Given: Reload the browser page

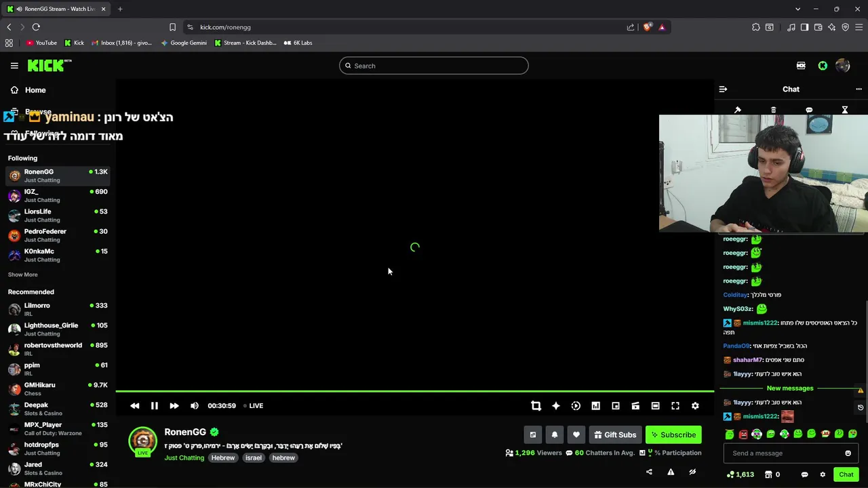Looking at the screenshot, I should (36, 27).
